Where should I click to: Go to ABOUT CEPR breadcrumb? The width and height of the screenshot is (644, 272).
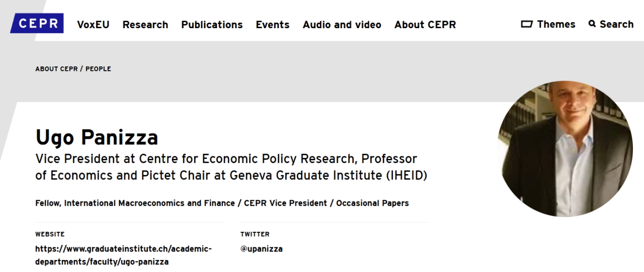coord(56,69)
